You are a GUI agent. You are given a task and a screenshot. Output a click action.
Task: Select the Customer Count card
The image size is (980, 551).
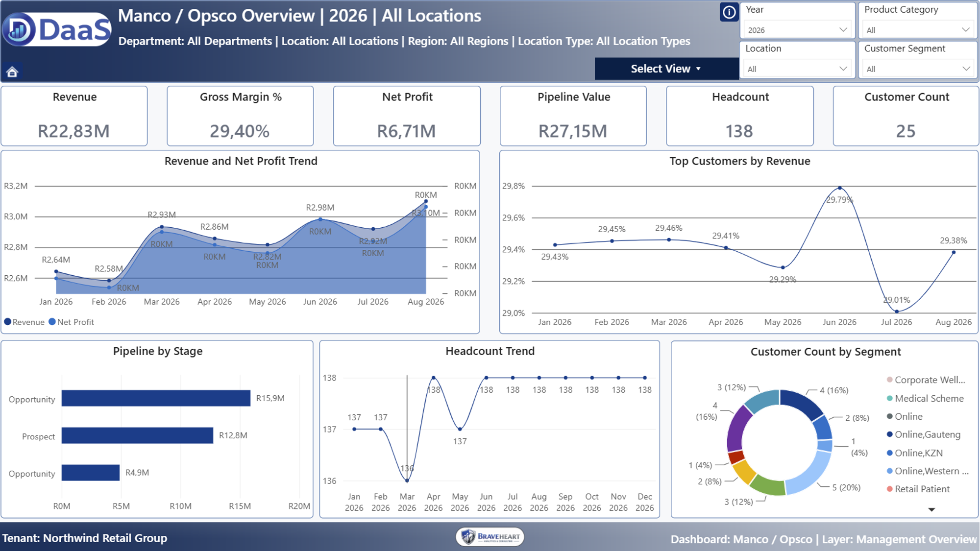(906, 116)
